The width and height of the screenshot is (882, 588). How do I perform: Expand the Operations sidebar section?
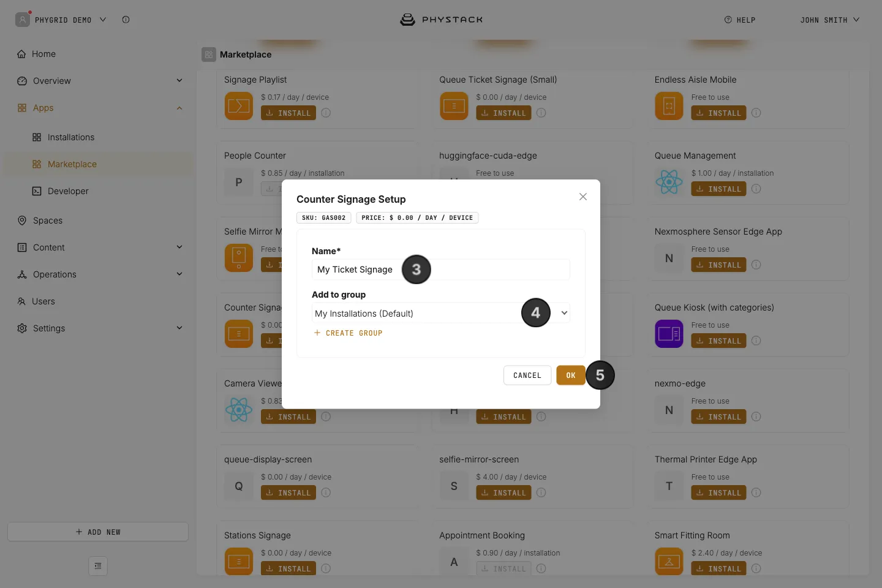pos(179,274)
